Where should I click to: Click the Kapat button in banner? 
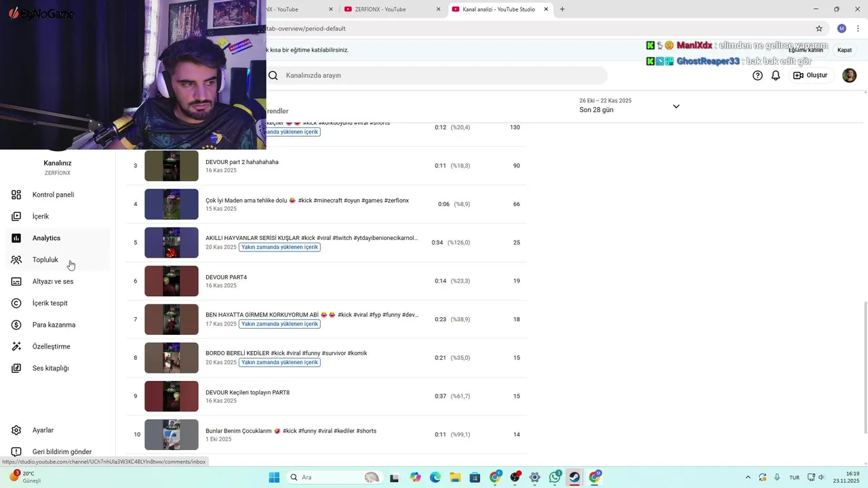[844, 50]
